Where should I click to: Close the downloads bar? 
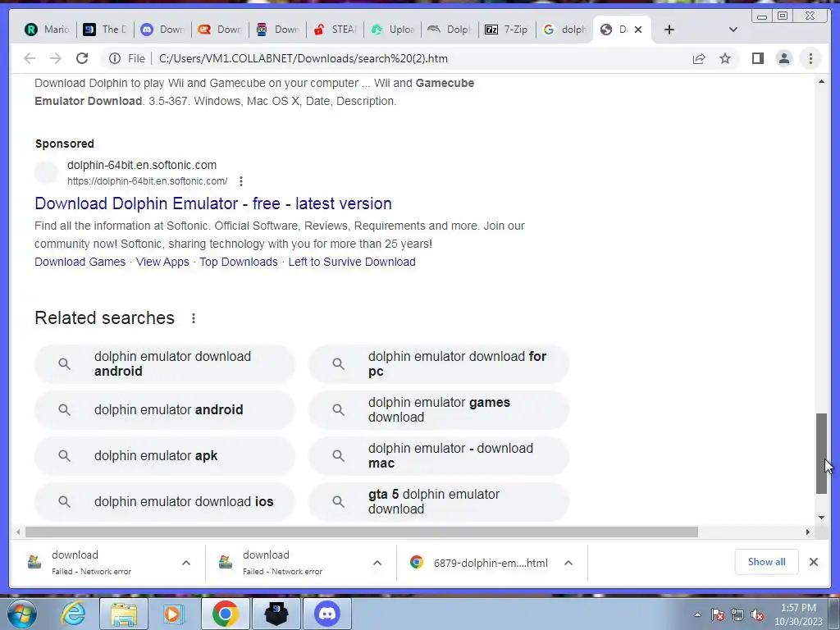(813, 562)
